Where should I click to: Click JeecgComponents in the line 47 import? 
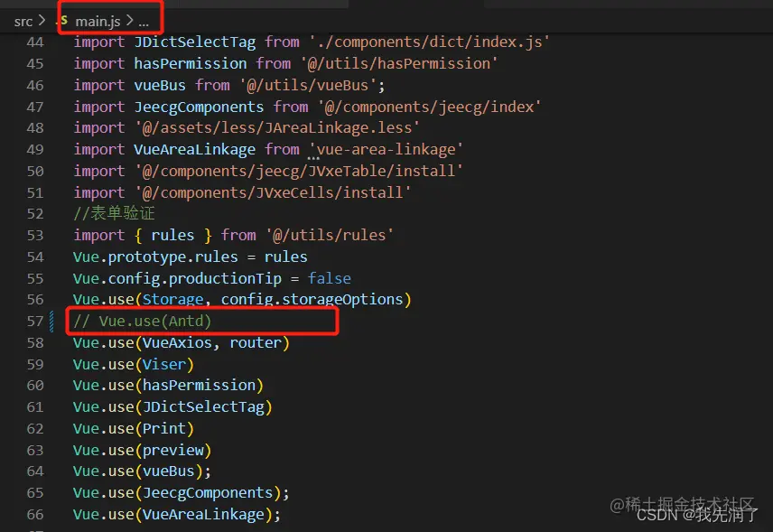[x=199, y=107]
